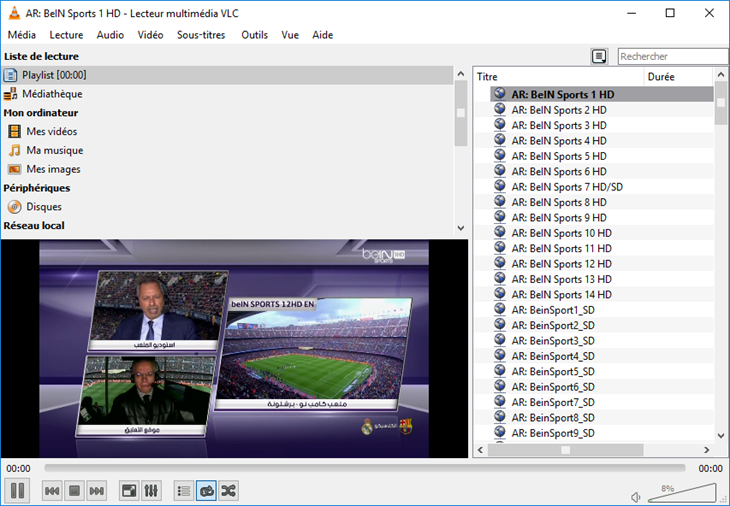730x506 pixels.
Task: Click globe icon of BeinSport5_SD
Action: point(500,370)
